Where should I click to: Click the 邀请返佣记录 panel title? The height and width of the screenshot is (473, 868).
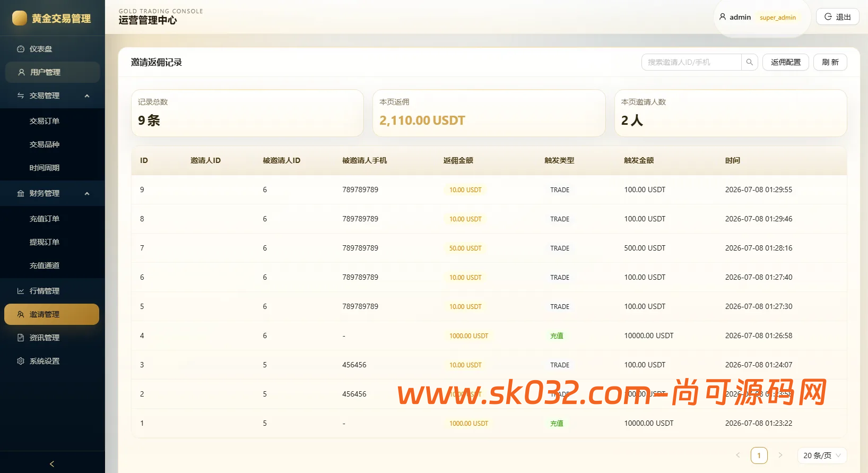point(157,62)
